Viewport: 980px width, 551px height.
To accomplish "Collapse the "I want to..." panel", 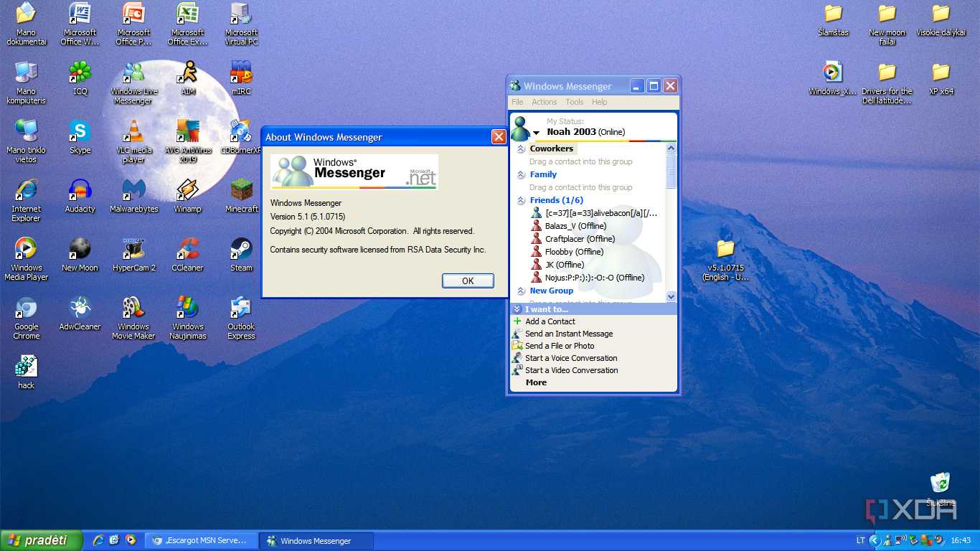I will [517, 309].
